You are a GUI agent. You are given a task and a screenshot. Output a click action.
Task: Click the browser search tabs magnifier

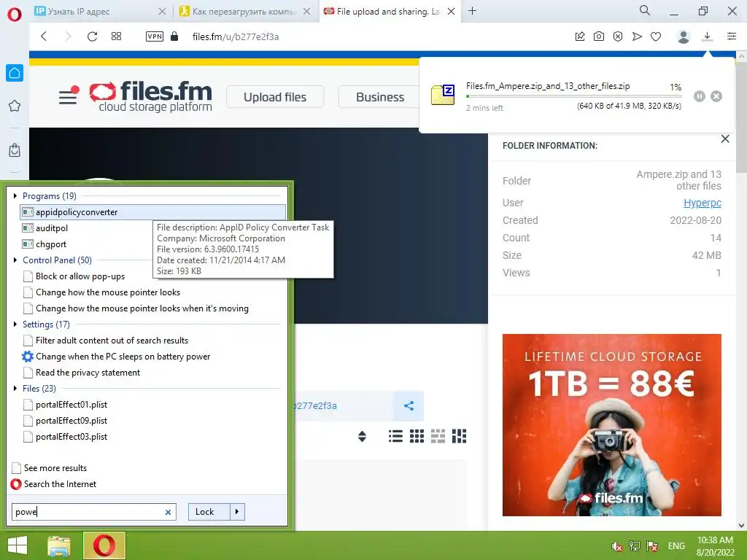(645, 10)
